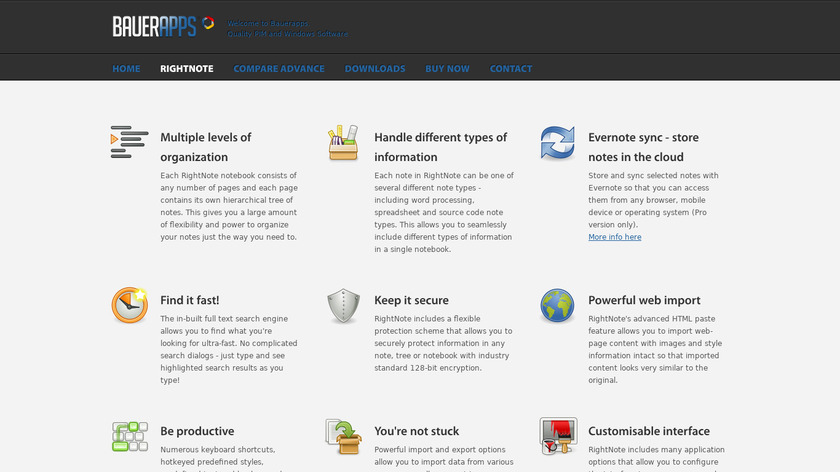Open the CONTACT page

coord(511,69)
